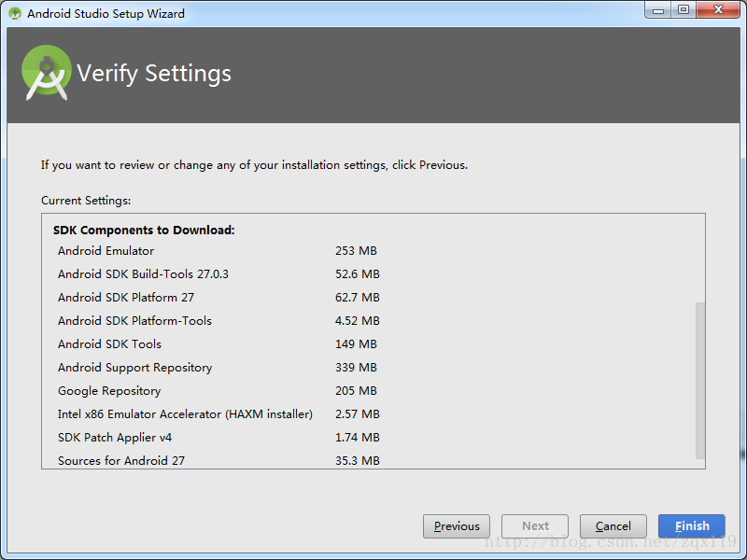
Task: Select 'Intel x86 Emulator Accelerator (HAXM installer)' entry
Action: coord(185,414)
